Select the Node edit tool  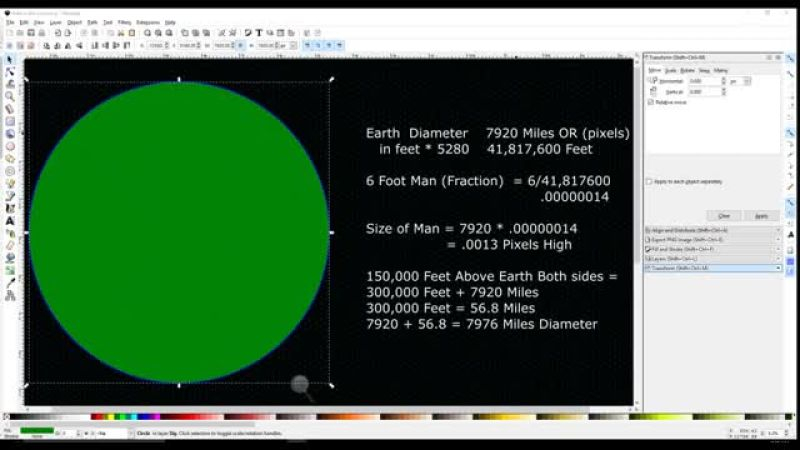pyautogui.click(x=10, y=72)
